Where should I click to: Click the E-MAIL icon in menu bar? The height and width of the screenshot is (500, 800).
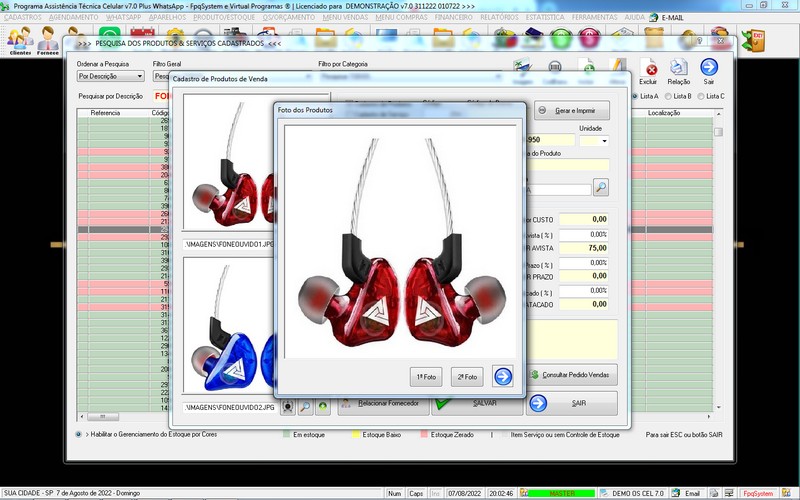(x=654, y=17)
